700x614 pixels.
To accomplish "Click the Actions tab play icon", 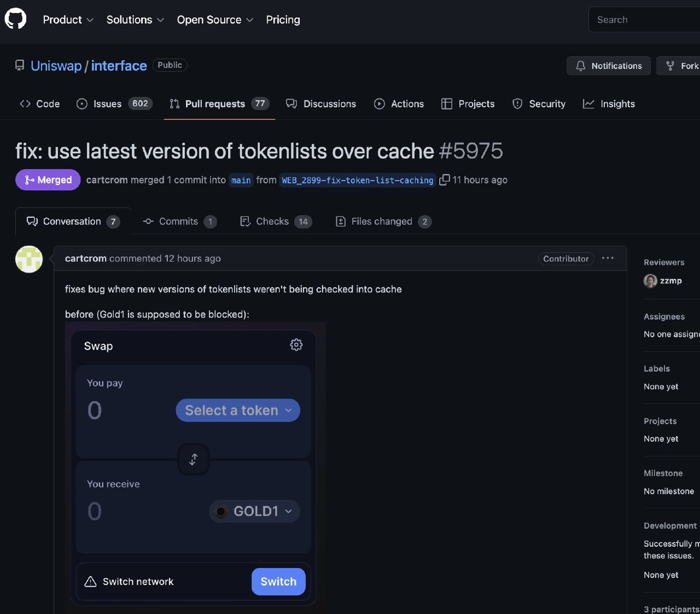I will pyautogui.click(x=380, y=104).
